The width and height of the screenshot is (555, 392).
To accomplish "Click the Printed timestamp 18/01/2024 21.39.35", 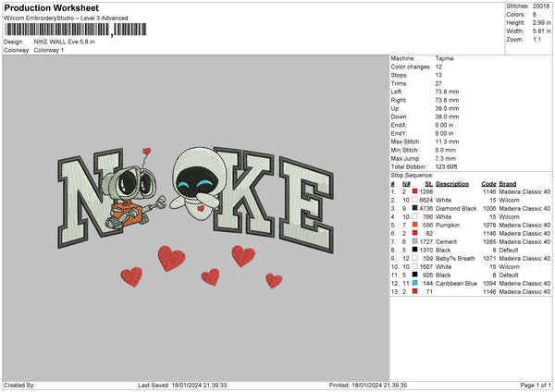I will pyautogui.click(x=379, y=385).
